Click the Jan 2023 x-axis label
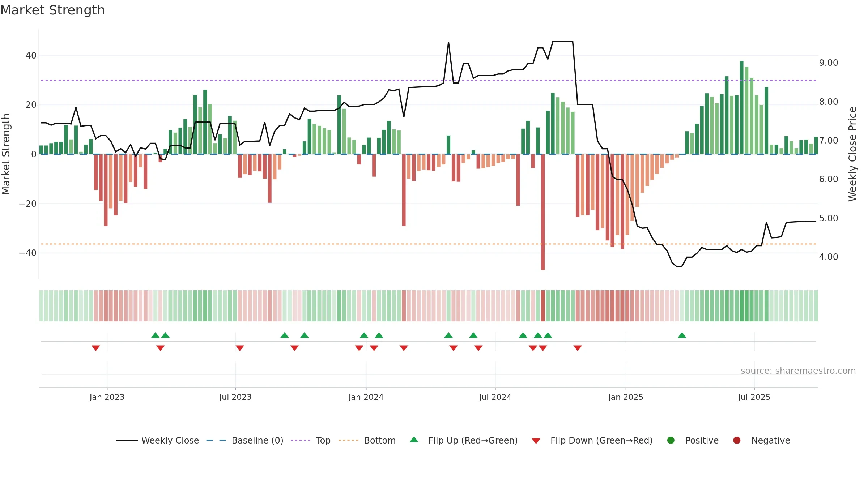868x488 pixels. [x=107, y=397]
